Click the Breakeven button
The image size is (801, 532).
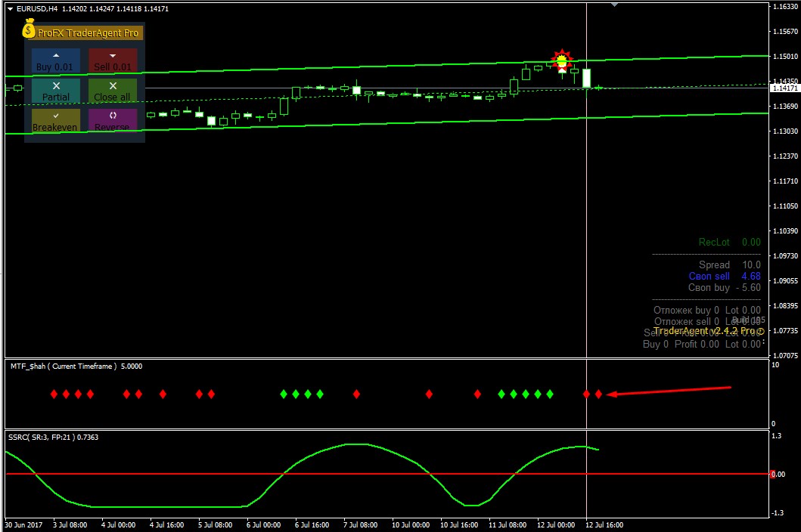tap(56, 120)
